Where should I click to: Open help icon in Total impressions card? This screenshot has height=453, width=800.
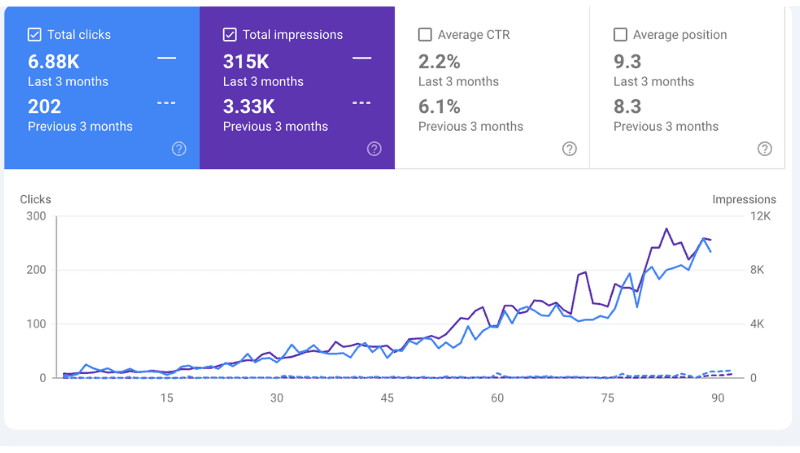[374, 149]
